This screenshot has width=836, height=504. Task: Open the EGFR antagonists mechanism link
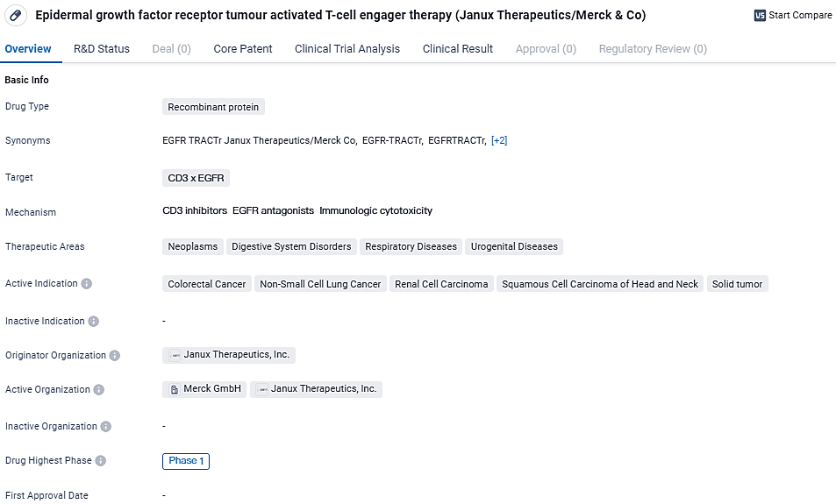click(273, 211)
